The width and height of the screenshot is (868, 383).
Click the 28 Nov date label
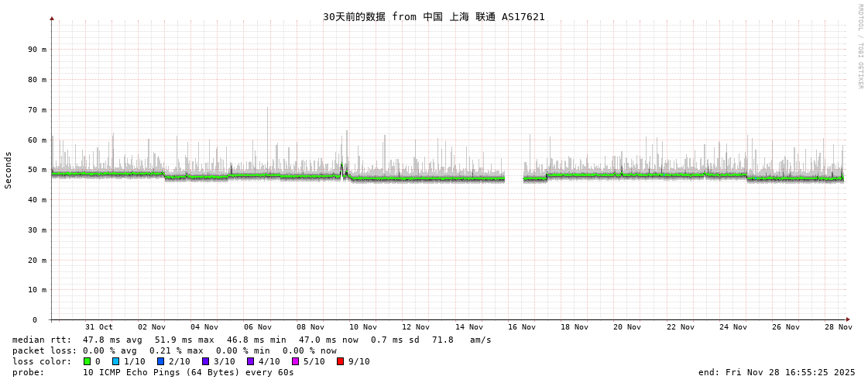838,327
